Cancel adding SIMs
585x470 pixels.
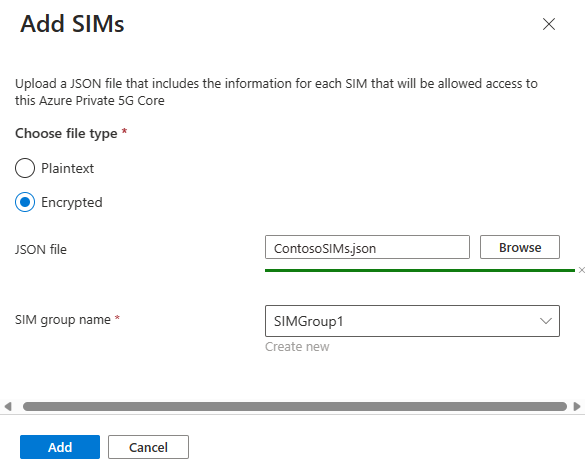click(148, 447)
